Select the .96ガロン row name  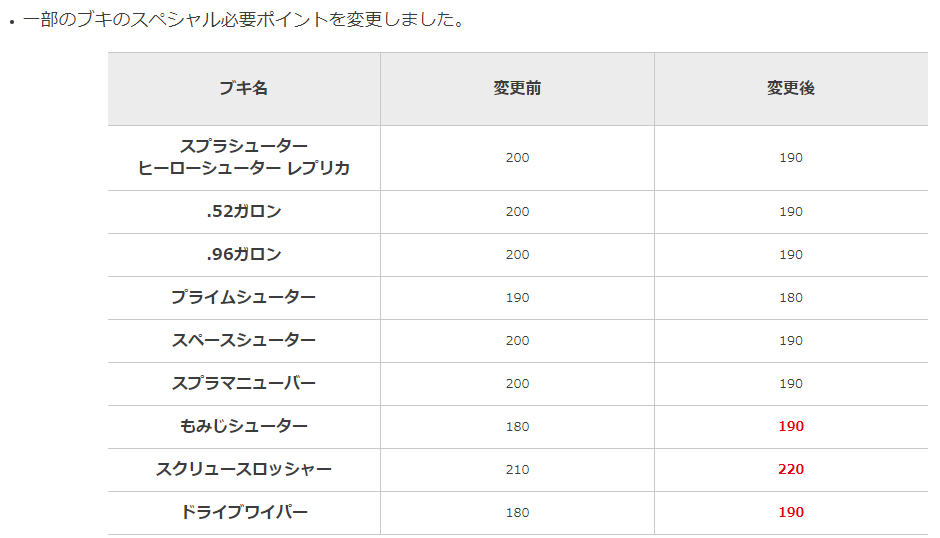point(243,255)
